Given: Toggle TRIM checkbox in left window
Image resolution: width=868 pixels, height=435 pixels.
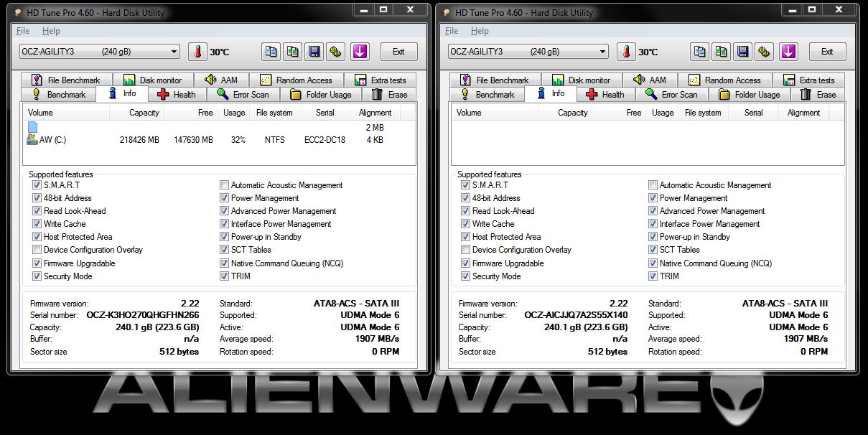Looking at the screenshot, I should point(225,276).
